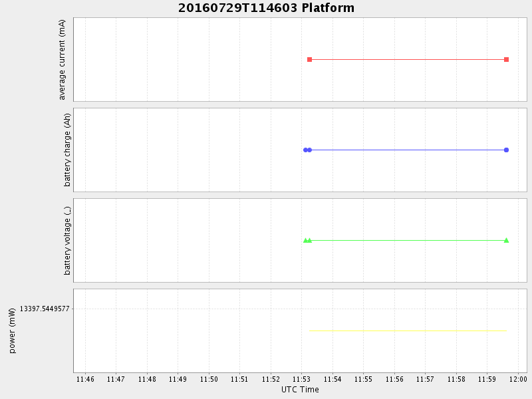The width and height of the screenshot is (532, 399).
Task: Click the faint power line in bottom plot
Action: pos(408,331)
